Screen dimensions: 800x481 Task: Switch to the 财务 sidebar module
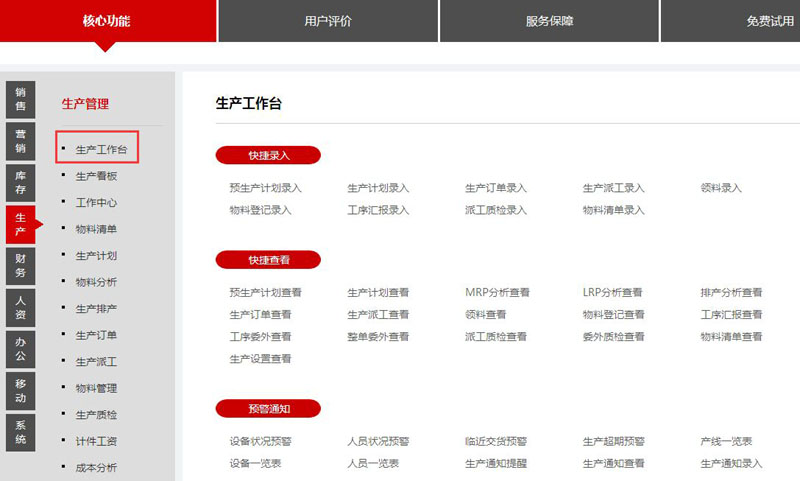20,265
